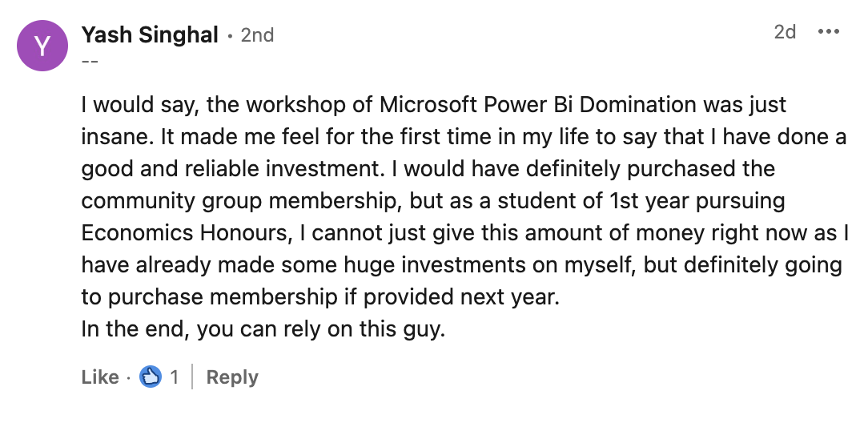Click the last line about relying on this guy

pos(262,329)
